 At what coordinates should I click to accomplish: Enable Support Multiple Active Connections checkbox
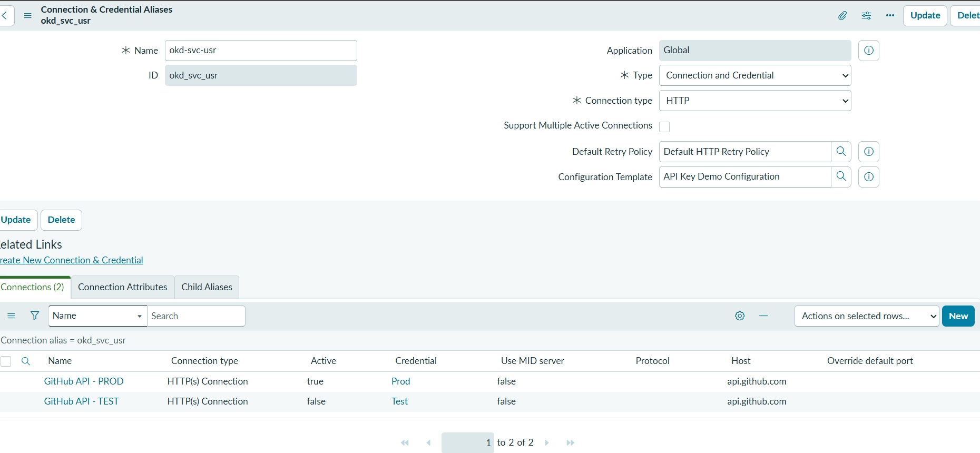[664, 127]
